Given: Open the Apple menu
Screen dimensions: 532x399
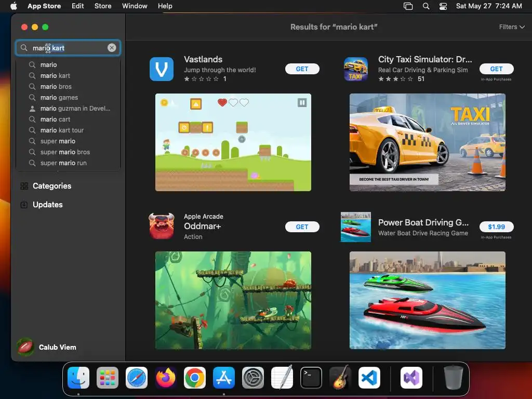Looking at the screenshot, I should click(14, 6).
